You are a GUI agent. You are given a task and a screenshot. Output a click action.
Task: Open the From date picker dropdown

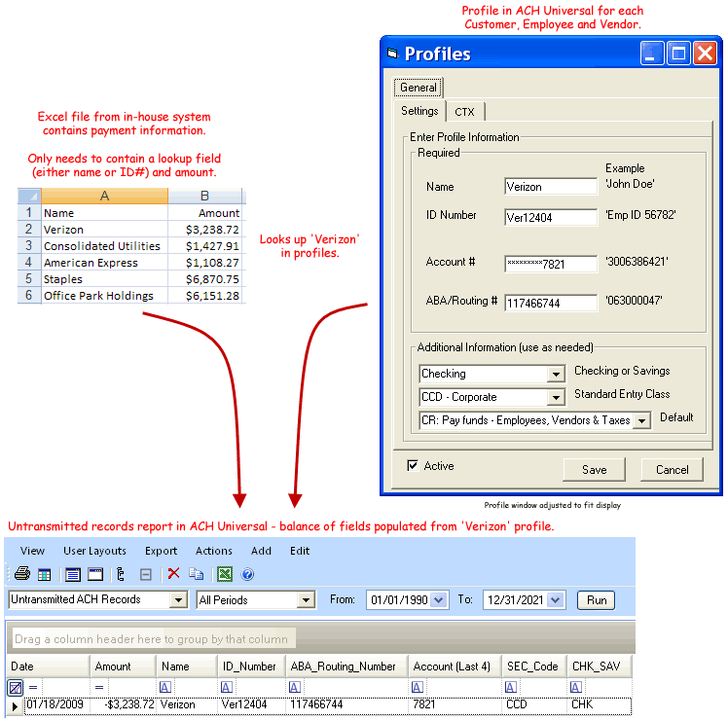coord(439,599)
